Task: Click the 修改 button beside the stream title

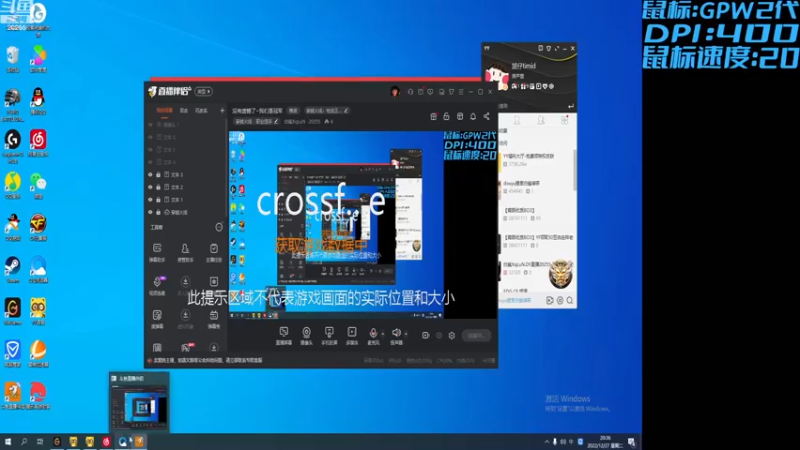Action: (293, 110)
